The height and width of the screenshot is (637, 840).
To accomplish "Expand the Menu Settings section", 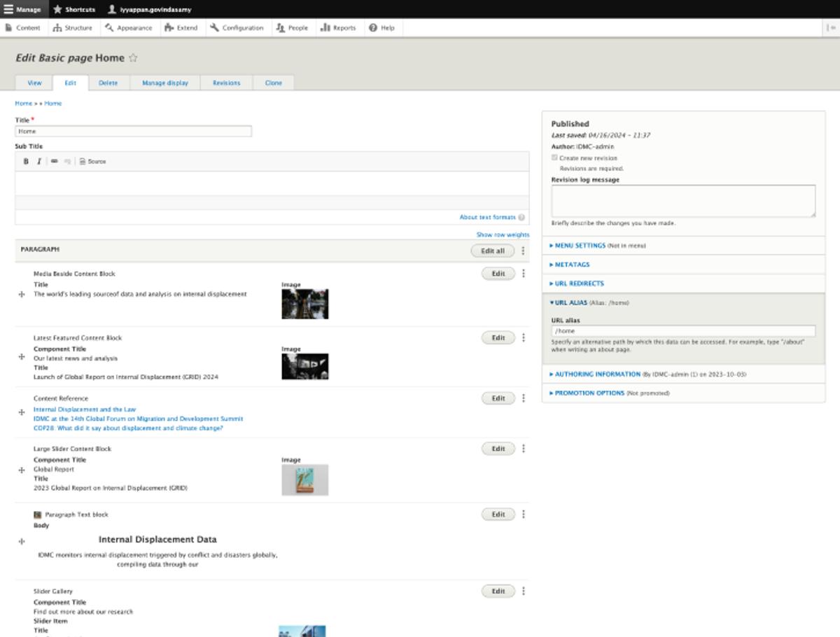I will click(x=580, y=246).
